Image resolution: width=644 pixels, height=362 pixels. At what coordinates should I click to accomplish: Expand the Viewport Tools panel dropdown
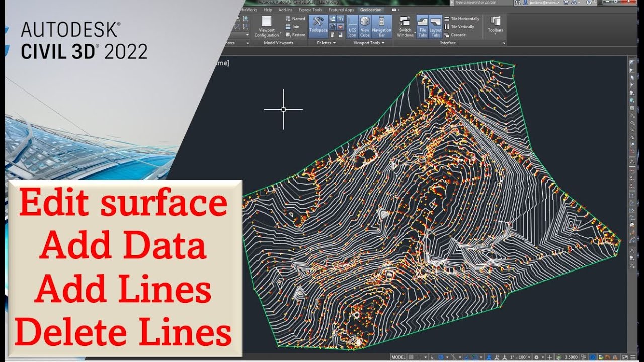point(369,43)
